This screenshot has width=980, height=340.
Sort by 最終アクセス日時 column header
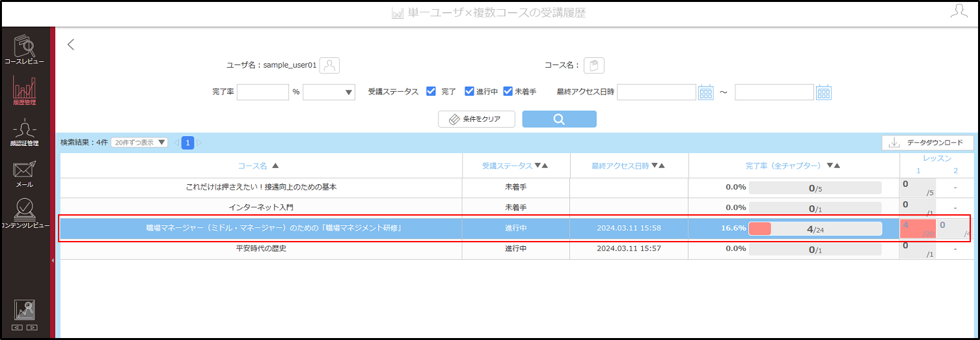point(629,166)
